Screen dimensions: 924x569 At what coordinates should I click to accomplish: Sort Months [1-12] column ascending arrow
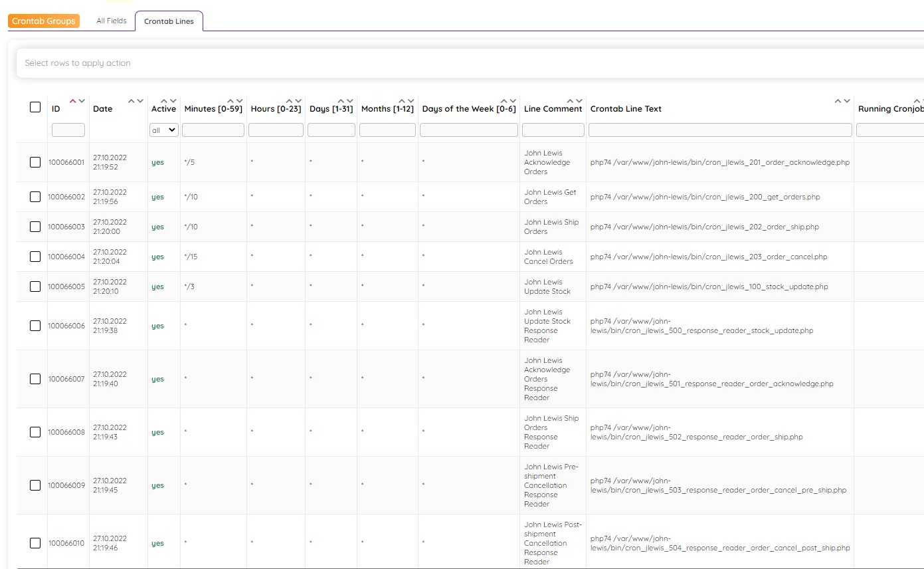(403, 101)
